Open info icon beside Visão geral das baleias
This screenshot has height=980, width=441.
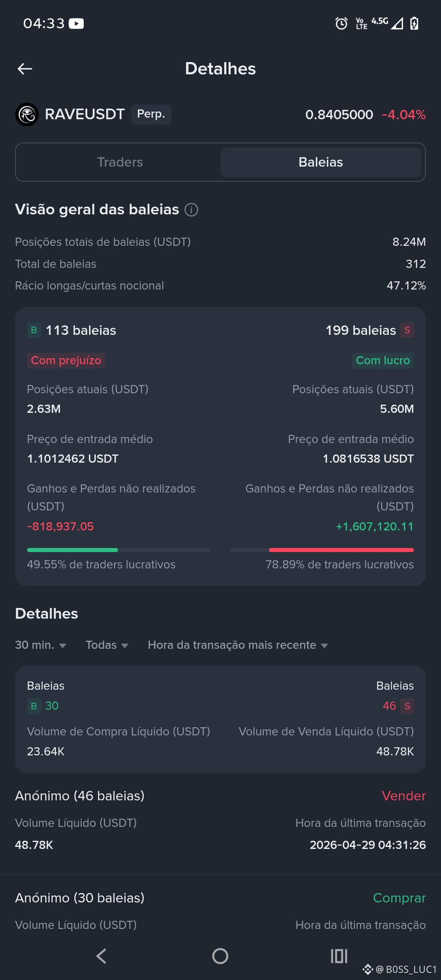coord(191,210)
